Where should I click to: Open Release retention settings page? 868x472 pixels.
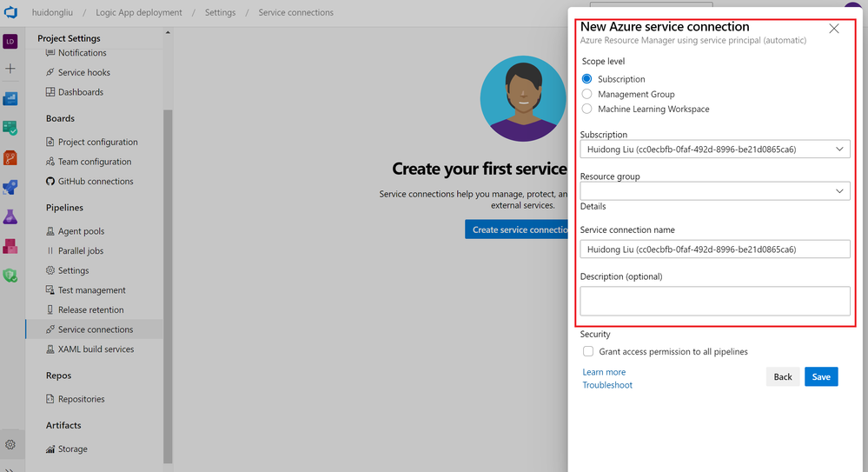pyautogui.click(x=90, y=309)
